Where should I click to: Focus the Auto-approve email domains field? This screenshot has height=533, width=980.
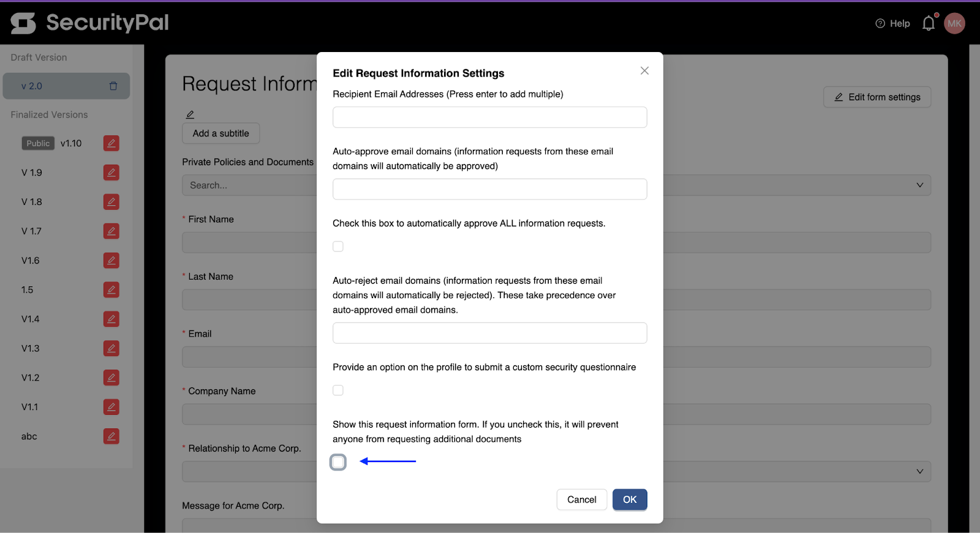click(x=489, y=189)
